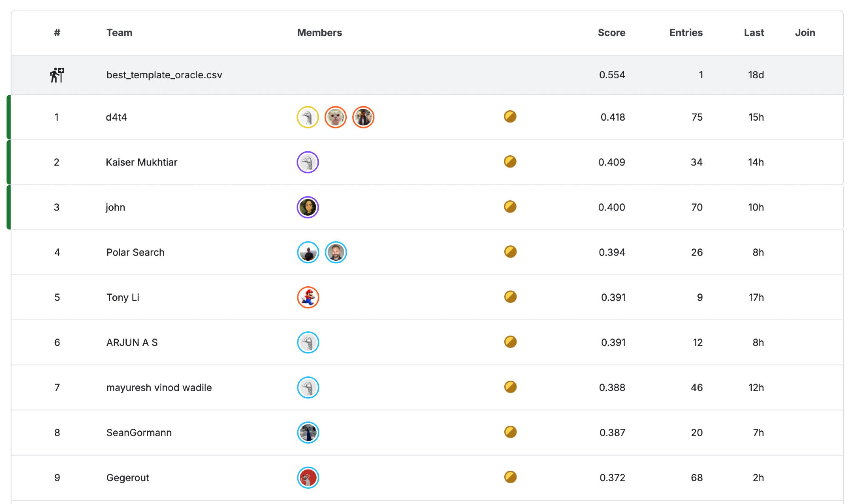Viewport: 851px width, 504px height.
Task: Click the benchmark walker icon beside best_template_oracle.csv
Action: (57, 75)
